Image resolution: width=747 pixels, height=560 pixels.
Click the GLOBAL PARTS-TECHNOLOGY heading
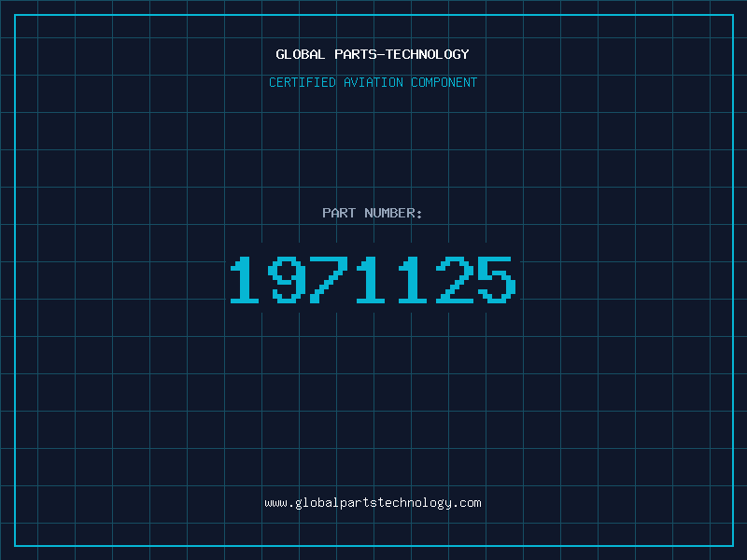(373, 54)
